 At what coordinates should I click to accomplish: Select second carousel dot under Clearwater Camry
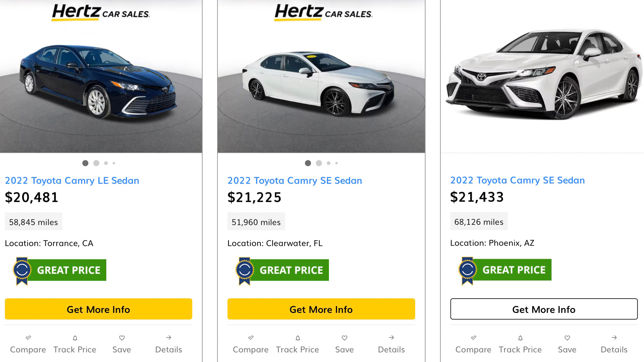point(319,163)
